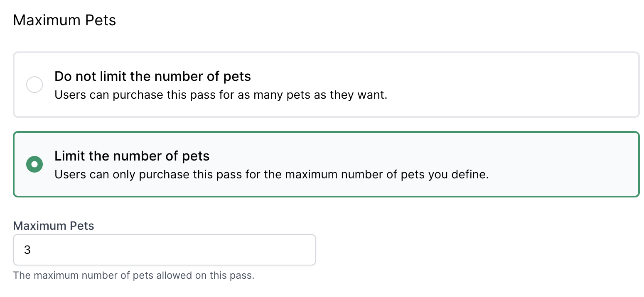Image resolution: width=644 pixels, height=297 pixels.
Task: Click the empty radio circle in the first option
Action: click(x=34, y=85)
